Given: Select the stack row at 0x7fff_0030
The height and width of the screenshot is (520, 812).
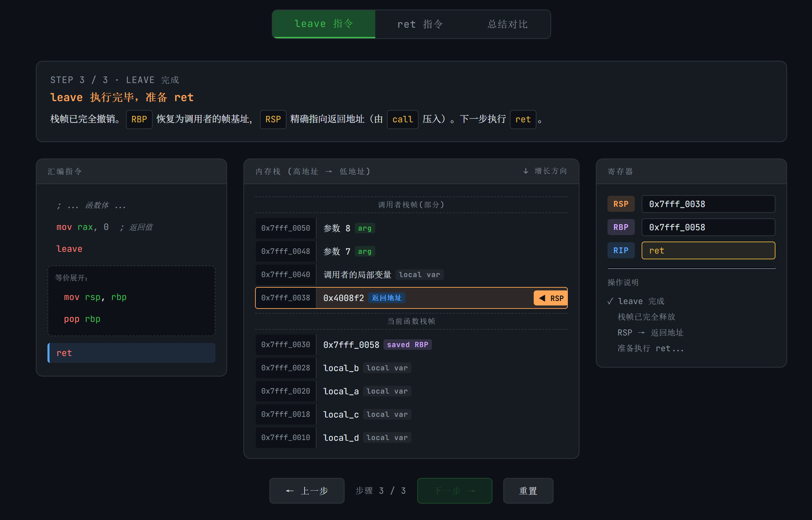Looking at the screenshot, I should pyautogui.click(x=286, y=345).
